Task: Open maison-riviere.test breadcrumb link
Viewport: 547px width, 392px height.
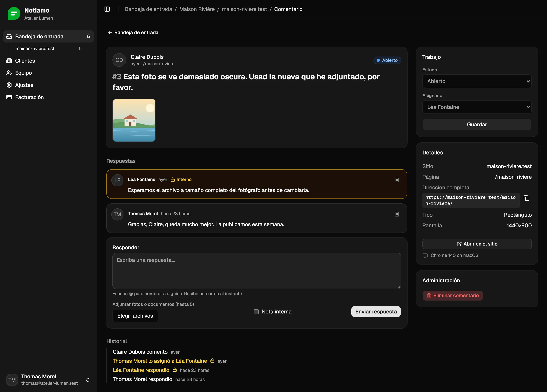Action: coord(244,9)
